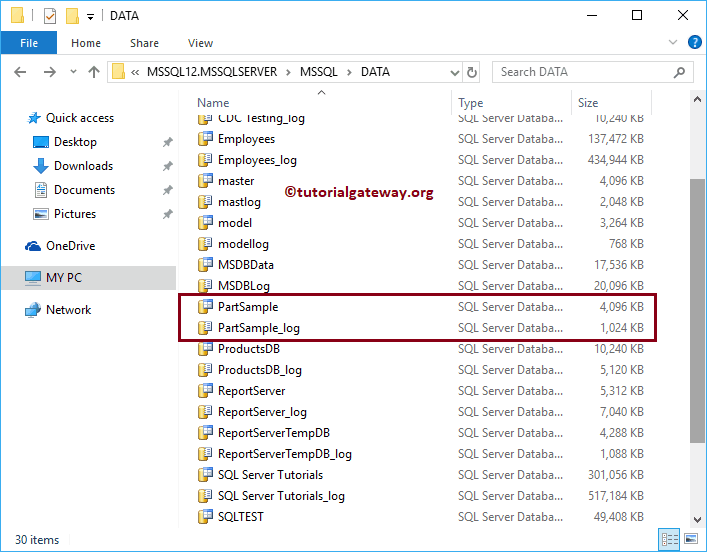Select the mastlog file icon
The height and width of the screenshot is (552, 707).
tap(205, 202)
